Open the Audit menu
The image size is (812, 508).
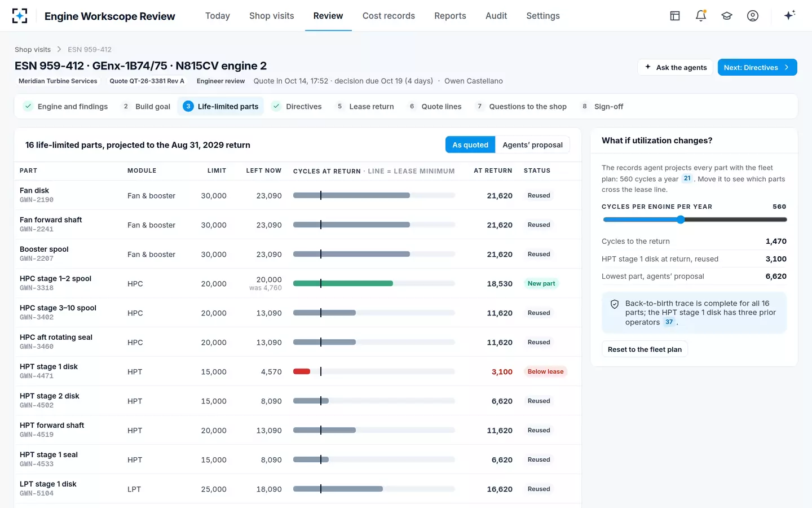point(496,16)
